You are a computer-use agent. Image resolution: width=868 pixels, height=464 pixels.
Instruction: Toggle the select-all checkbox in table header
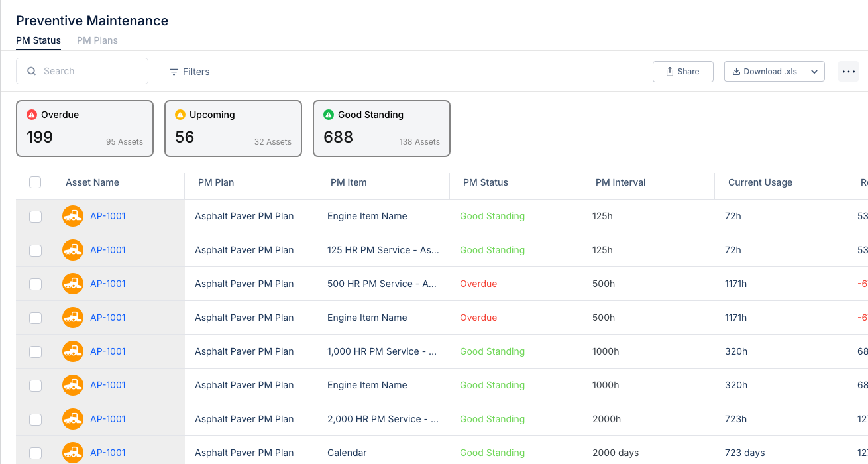click(x=35, y=182)
